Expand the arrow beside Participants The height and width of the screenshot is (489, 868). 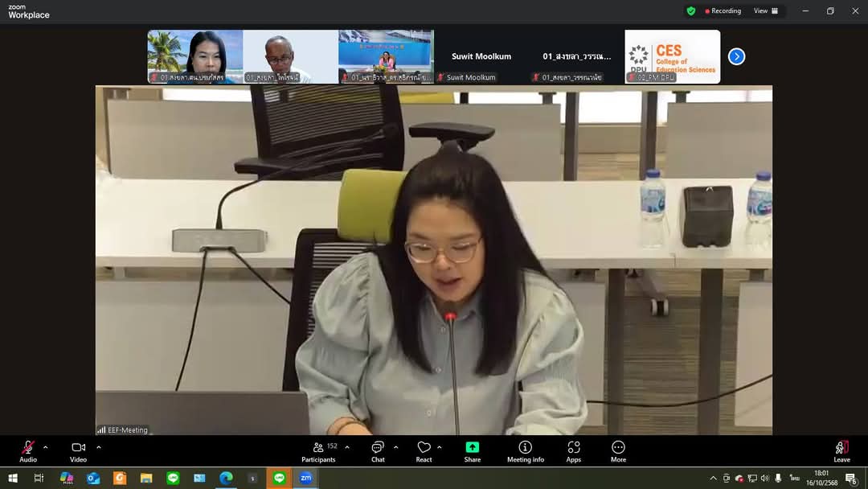(x=347, y=447)
